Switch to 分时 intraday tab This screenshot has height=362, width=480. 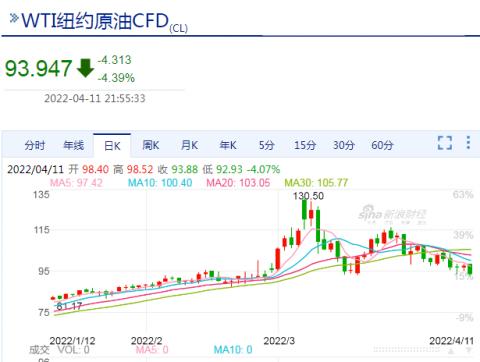pyautogui.click(x=35, y=145)
